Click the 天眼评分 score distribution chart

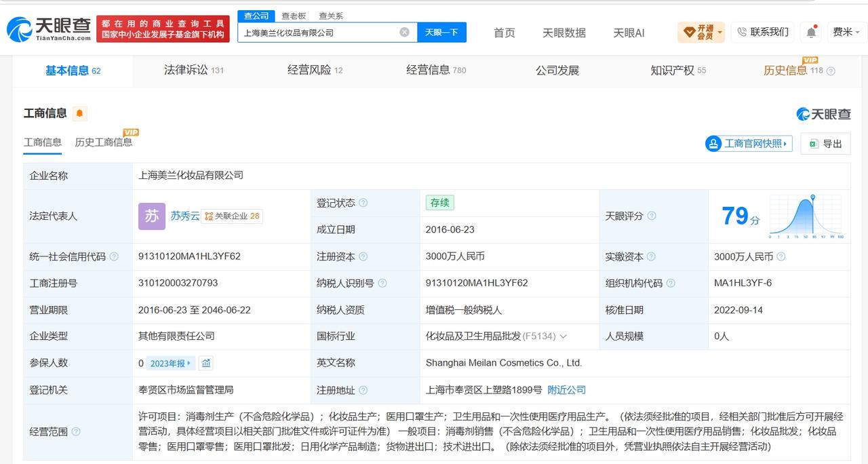pos(806,216)
